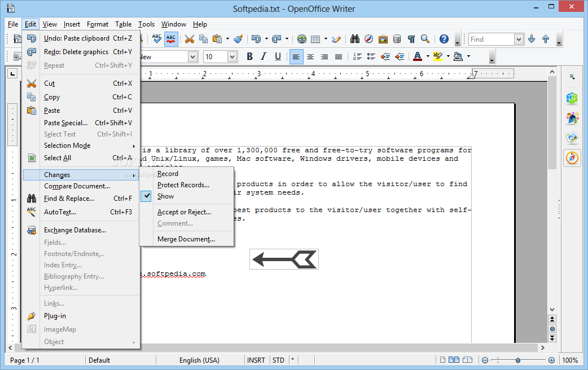Toggle numbered list icon
The height and width of the screenshot is (370, 588).
[357, 56]
